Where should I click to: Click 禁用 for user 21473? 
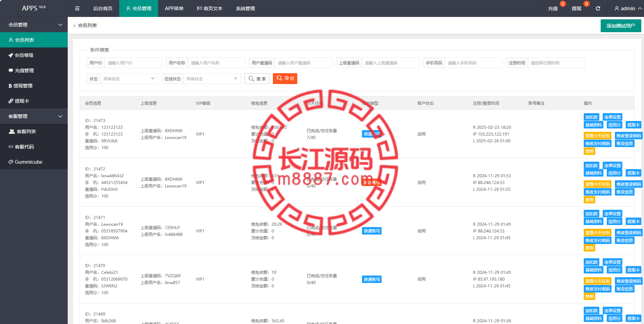(x=589, y=151)
